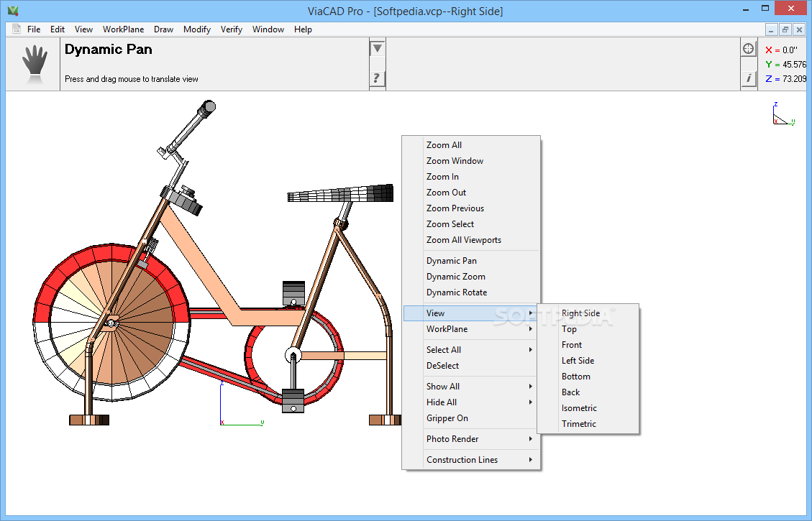This screenshot has width=812, height=521.
Task: Switch to Front view
Action: (588, 344)
